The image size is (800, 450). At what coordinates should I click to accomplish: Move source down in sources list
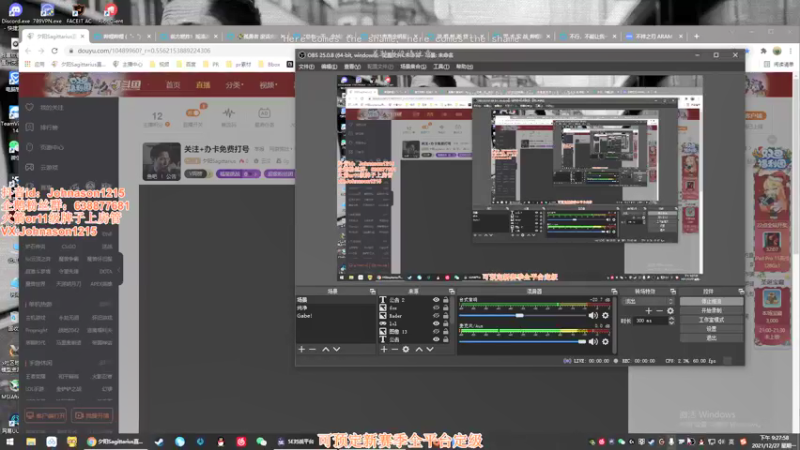(x=430, y=349)
